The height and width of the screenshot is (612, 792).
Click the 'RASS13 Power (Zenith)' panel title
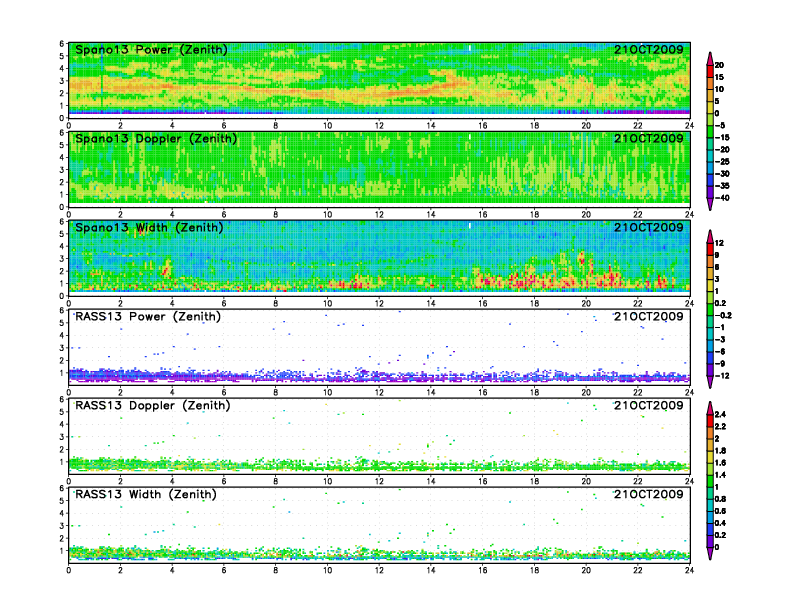[x=147, y=317]
